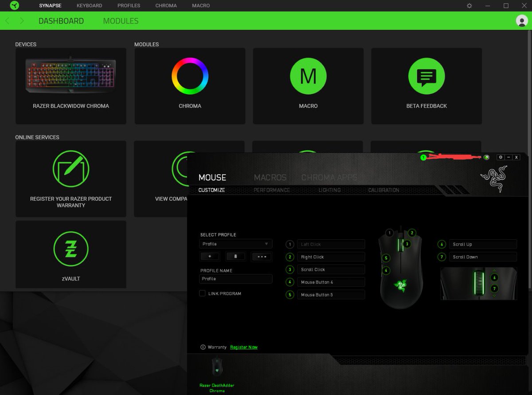Click the Register Now warranty link
The width and height of the screenshot is (532, 395).
(244, 347)
